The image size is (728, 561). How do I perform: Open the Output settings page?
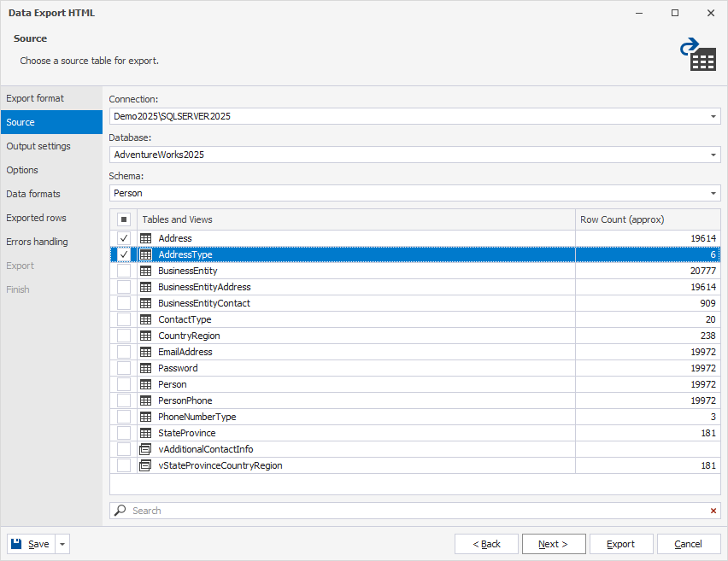click(51, 146)
